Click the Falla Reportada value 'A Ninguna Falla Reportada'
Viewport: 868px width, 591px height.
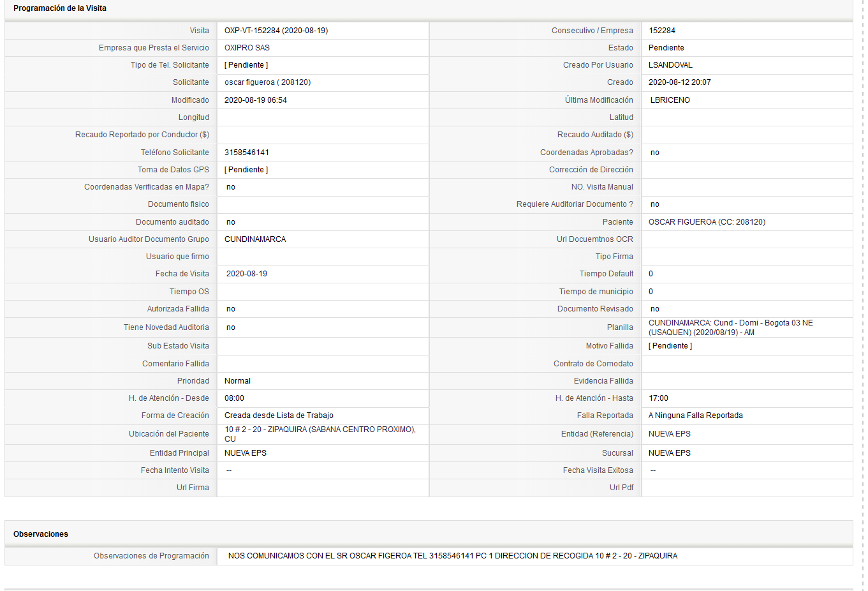[696, 415]
